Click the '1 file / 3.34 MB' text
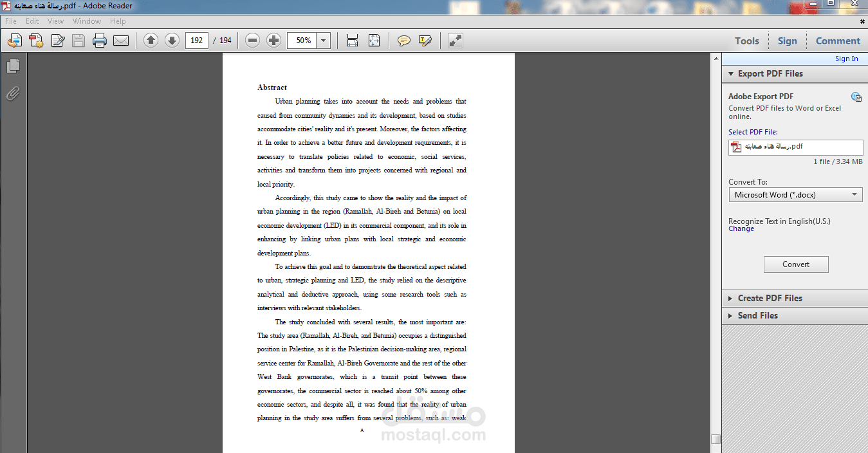This screenshot has height=453, width=868. (838, 162)
